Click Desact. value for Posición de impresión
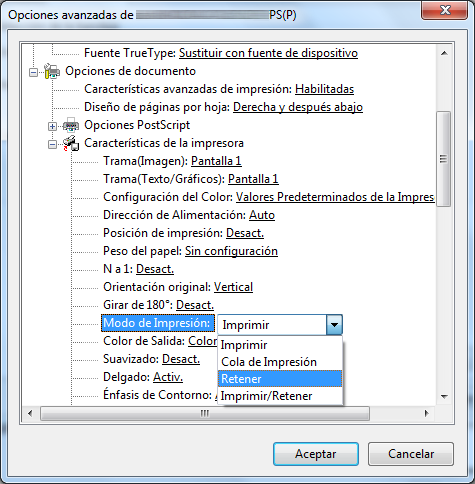This screenshot has height=484, width=475. 245,233
